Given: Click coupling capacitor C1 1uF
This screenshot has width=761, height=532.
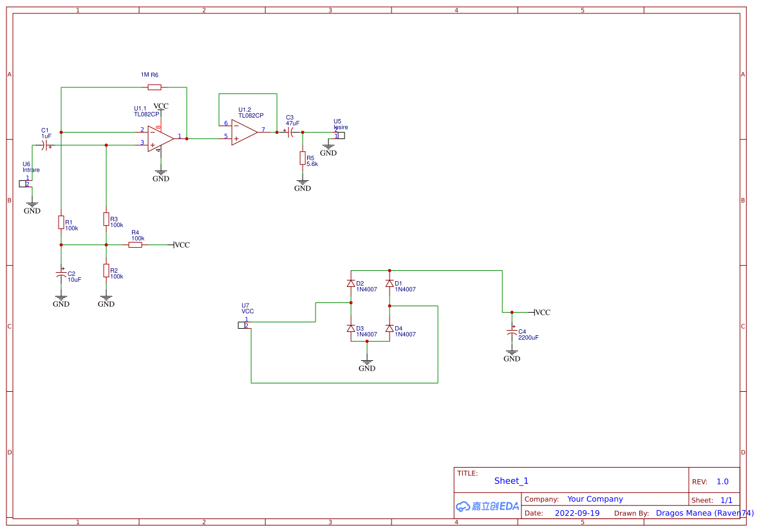Looking at the screenshot, I should 45,145.
